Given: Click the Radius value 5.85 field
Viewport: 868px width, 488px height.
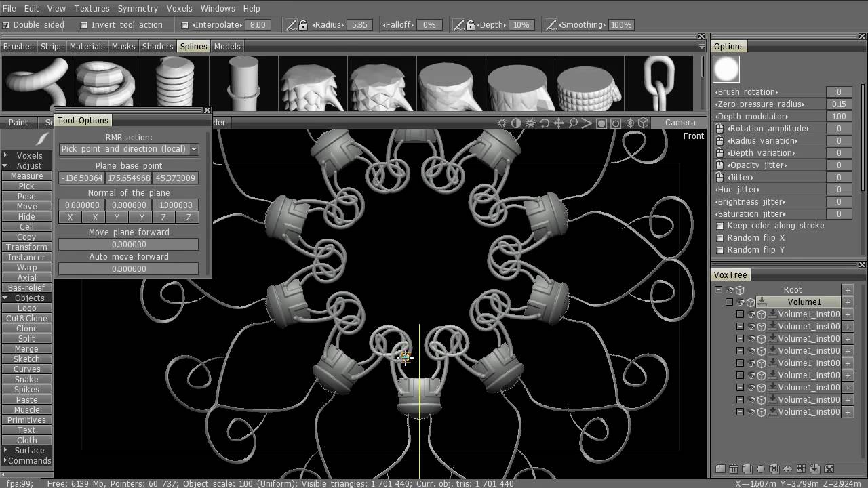Looking at the screenshot, I should [359, 24].
